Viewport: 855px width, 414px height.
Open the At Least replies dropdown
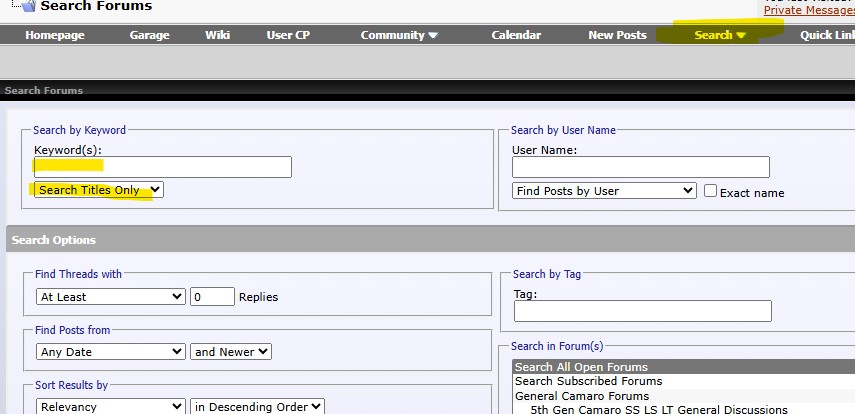coord(111,297)
